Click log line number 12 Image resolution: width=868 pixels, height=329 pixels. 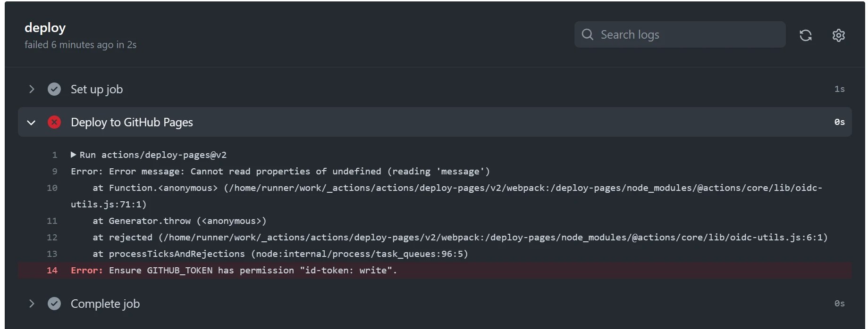52,237
